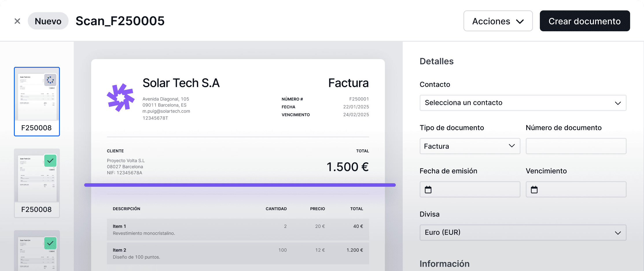Click the Crear documento button

tap(585, 21)
